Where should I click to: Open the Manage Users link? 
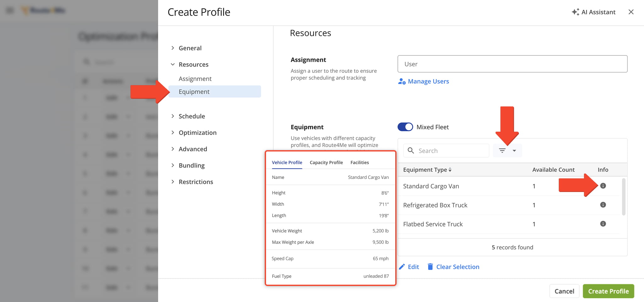coord(428,82)
